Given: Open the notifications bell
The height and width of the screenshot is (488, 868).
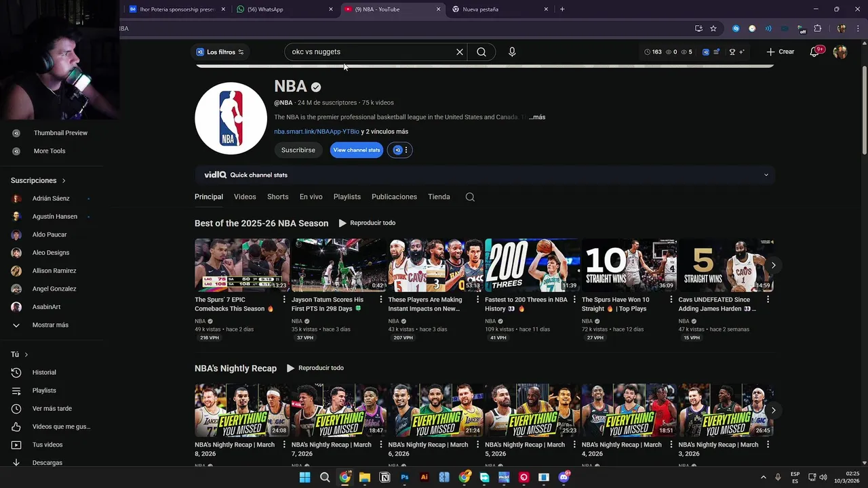Looking at the screenshot, I should [816, 52].
